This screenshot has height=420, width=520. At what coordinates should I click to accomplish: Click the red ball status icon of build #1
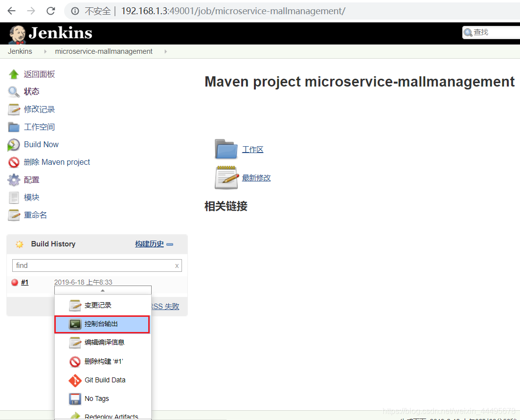pos(15,283)
